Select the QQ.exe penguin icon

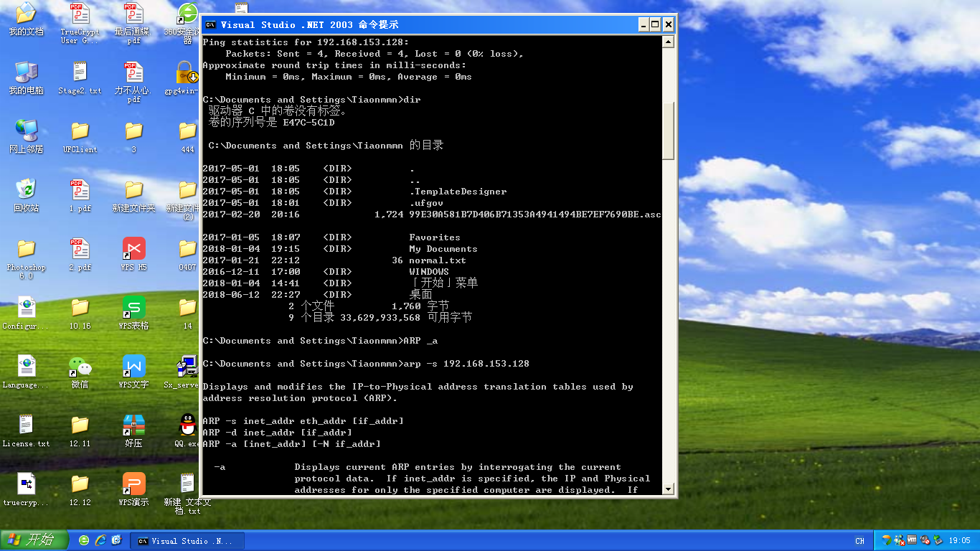tap(187, 426)
